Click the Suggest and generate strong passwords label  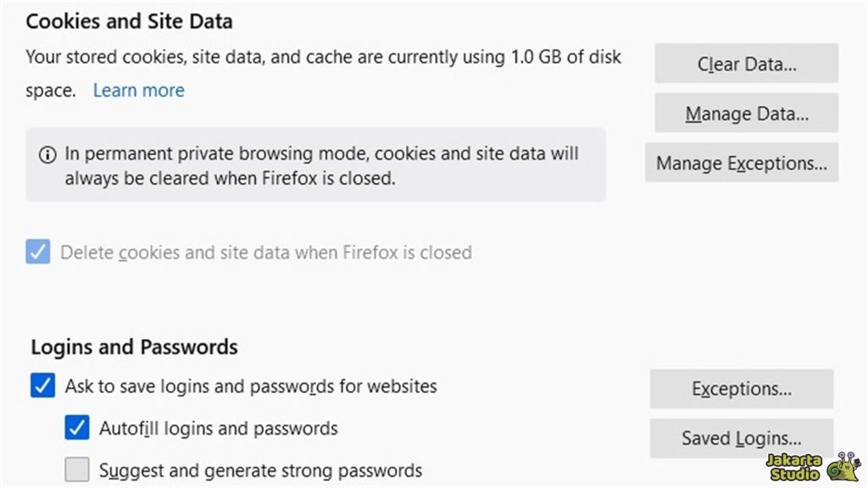(x=259, y=469)
